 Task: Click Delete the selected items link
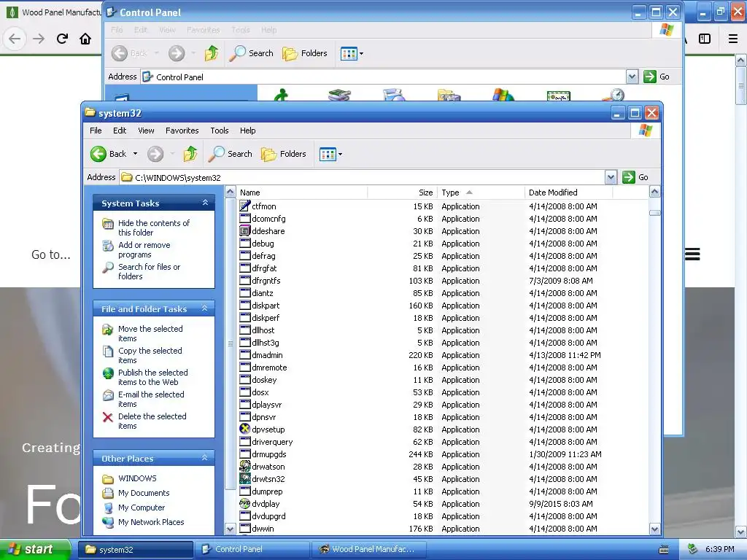(x=152, y=421)
